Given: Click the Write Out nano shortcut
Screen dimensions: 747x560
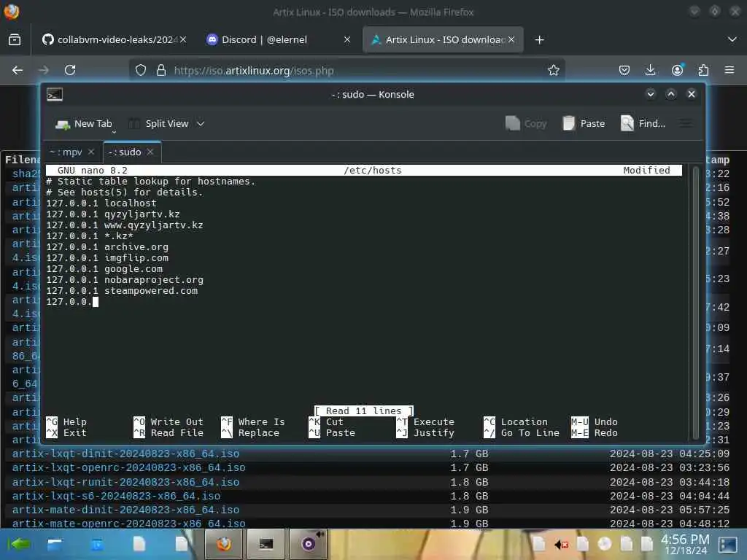Looking at the screenshot, I should pos(169,422).
